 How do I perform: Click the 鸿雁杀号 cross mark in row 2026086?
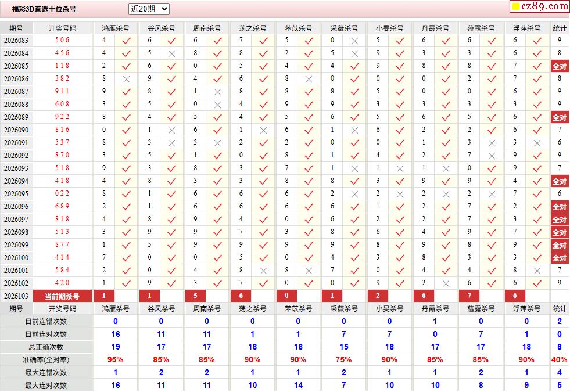126,79
